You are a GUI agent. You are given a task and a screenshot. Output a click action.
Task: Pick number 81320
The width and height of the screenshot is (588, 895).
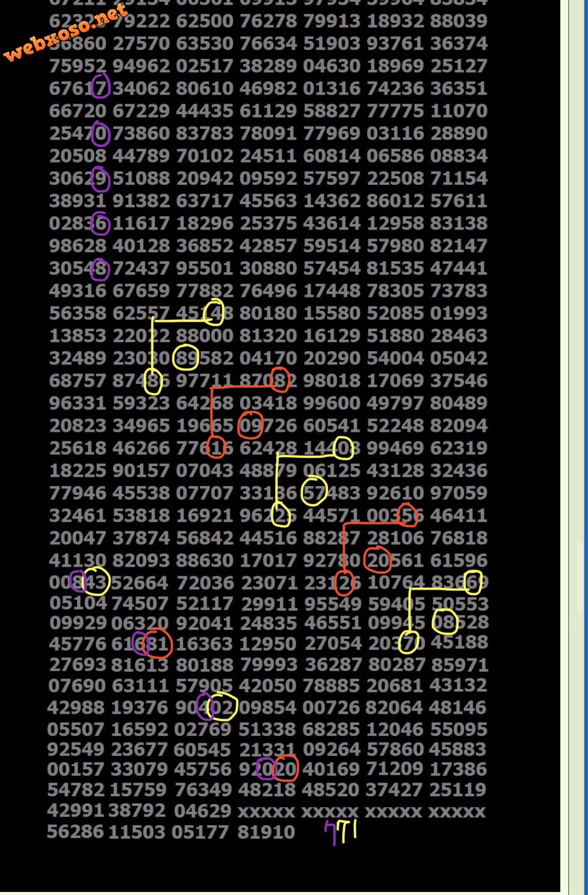pyautogui.click(x=268, y=335)
